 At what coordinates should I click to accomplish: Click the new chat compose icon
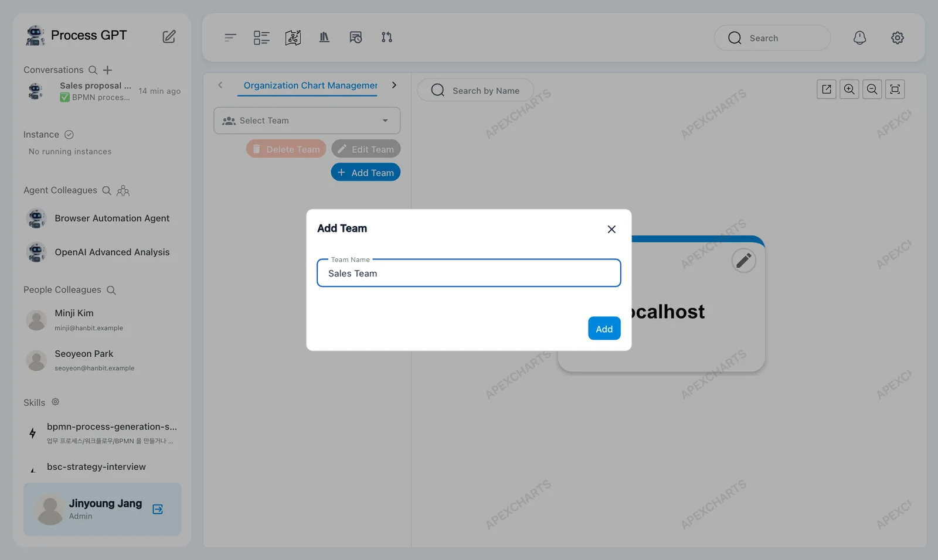[169, 36]
